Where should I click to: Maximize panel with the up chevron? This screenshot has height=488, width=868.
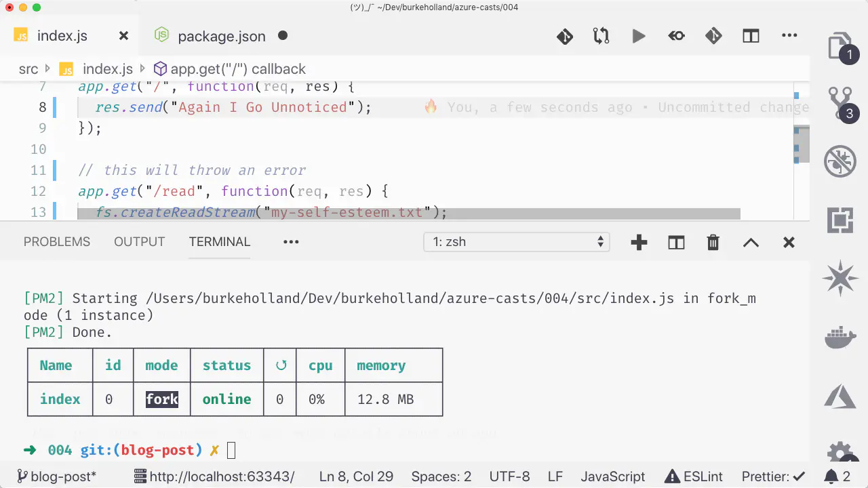[x=751, y=242]
